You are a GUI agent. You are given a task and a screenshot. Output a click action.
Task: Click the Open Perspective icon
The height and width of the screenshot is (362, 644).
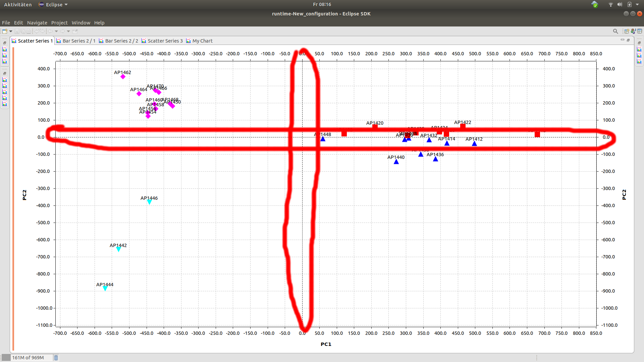point(626,31)
